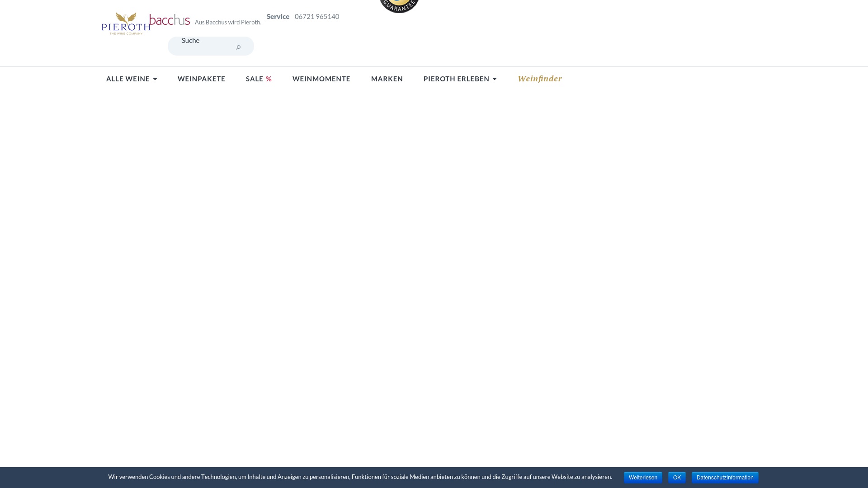Viewport: 868px width, 488px height.
Task: Click the Guarantee seal badge
Action: point(399,6)
